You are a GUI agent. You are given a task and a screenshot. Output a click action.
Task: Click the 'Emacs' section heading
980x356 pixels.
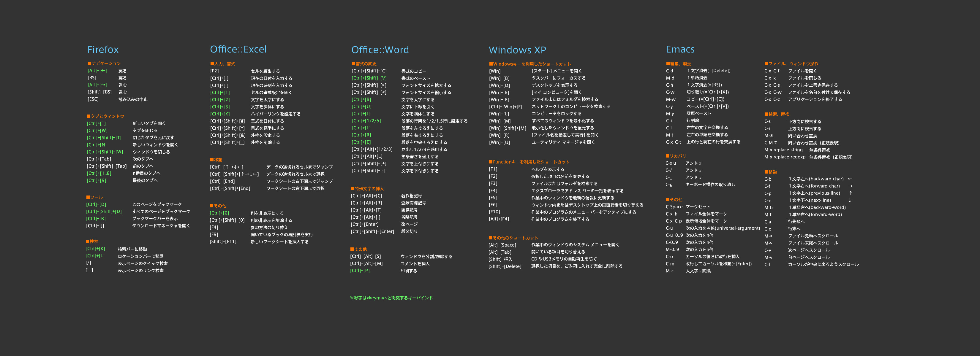tap(680, 49)
